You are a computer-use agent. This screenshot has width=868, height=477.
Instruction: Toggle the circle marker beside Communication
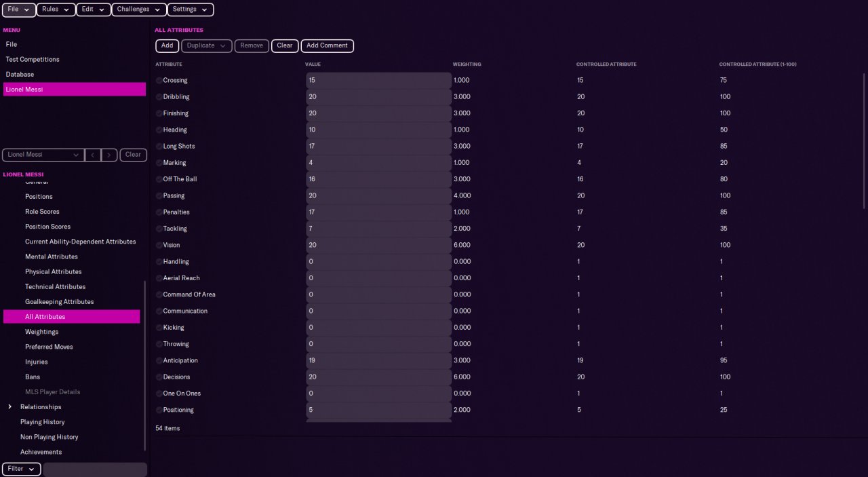click(159, 311)
